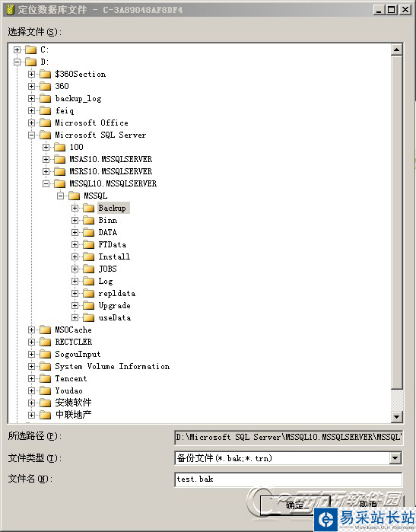Collapse the MSSQL folder node

60,196
